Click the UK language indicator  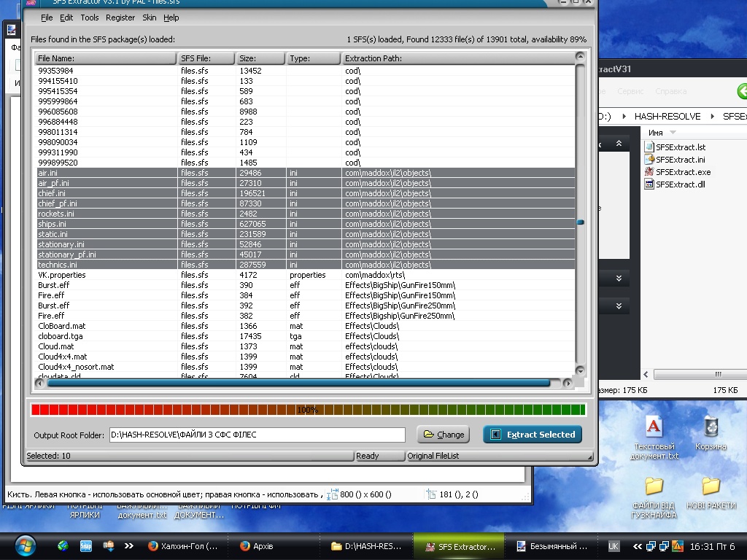[x=613, y=546]
